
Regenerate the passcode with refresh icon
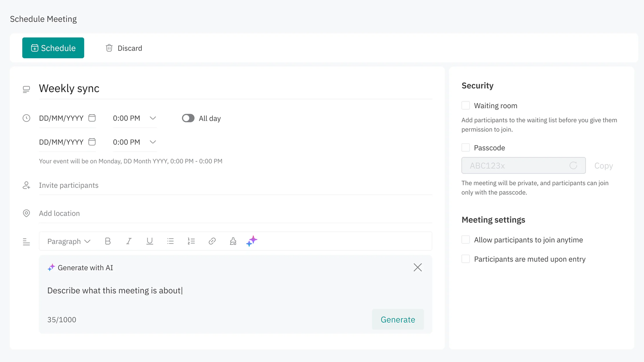pyautogui.click(x=573, y=165)
